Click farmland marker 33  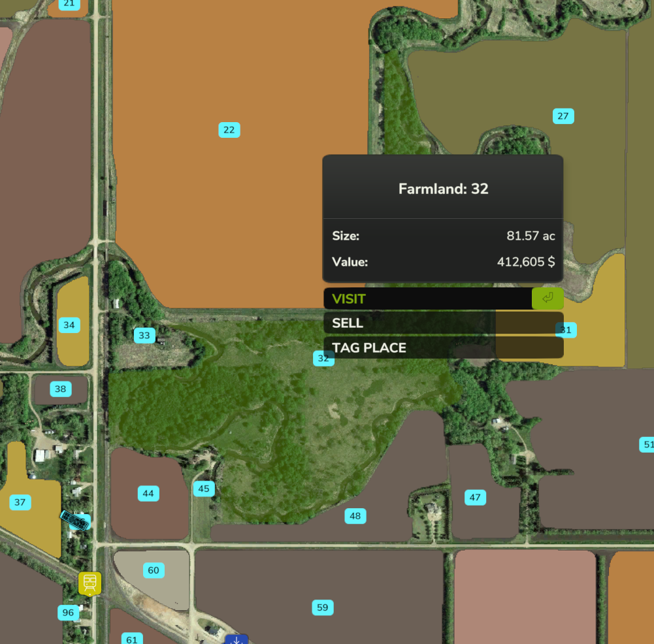[144, 336]
